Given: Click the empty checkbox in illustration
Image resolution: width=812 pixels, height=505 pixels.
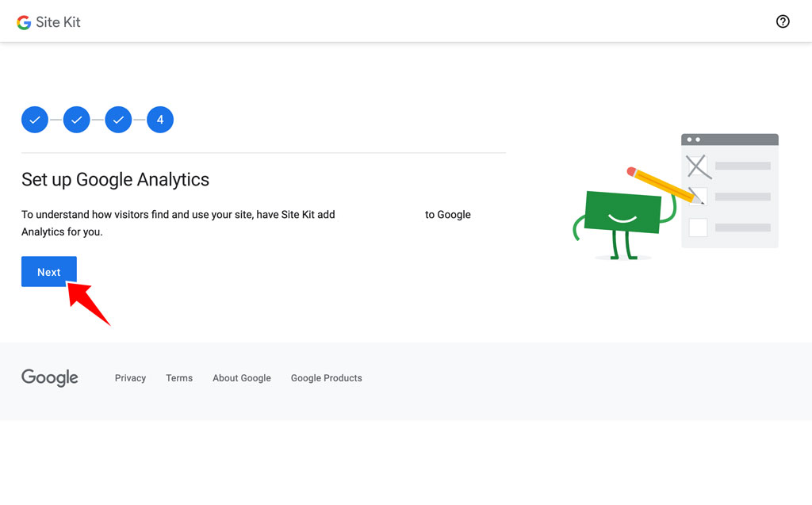Looking at the screenshot, I should coord(698,228).
